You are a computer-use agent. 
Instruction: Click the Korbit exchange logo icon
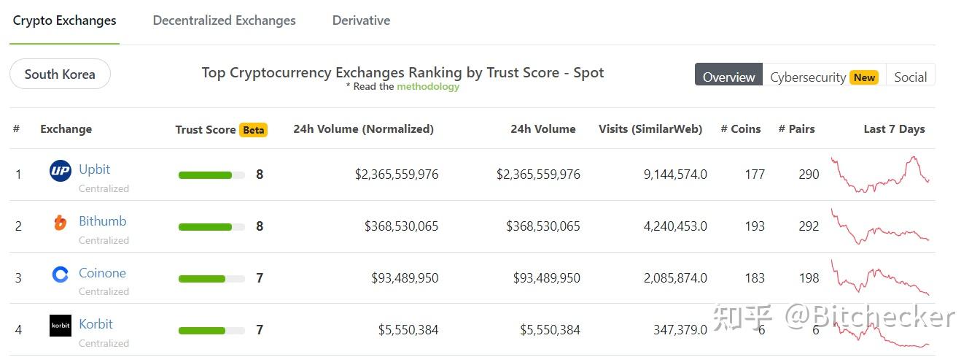[x=60, y=326]
